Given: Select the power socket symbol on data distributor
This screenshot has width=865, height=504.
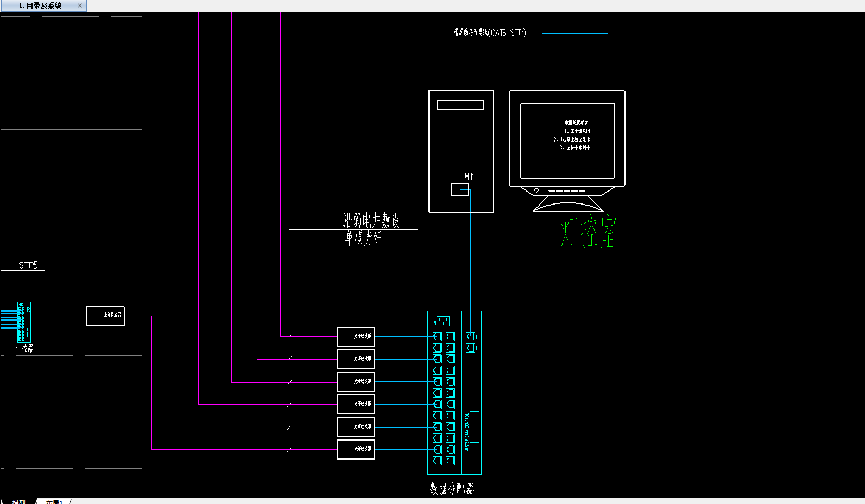Looking at the screenshot, I should (442, 321).
